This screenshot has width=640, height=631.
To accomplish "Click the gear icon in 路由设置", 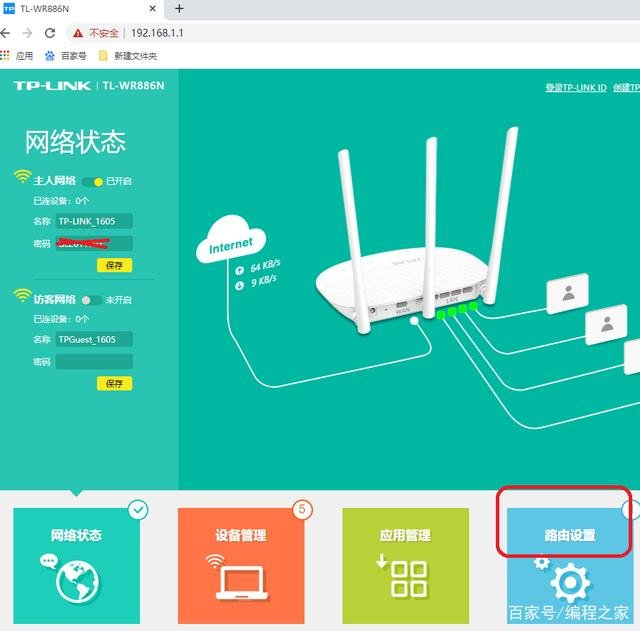I will [x=570, y=583].
